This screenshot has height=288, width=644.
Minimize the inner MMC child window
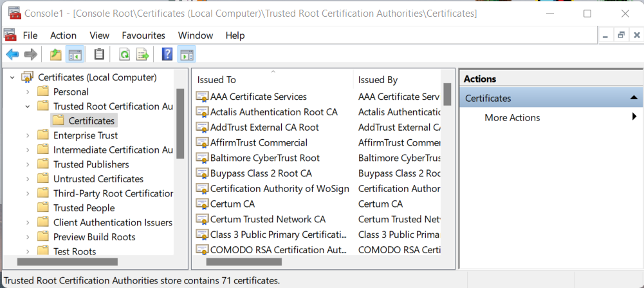tap(605, 35)
